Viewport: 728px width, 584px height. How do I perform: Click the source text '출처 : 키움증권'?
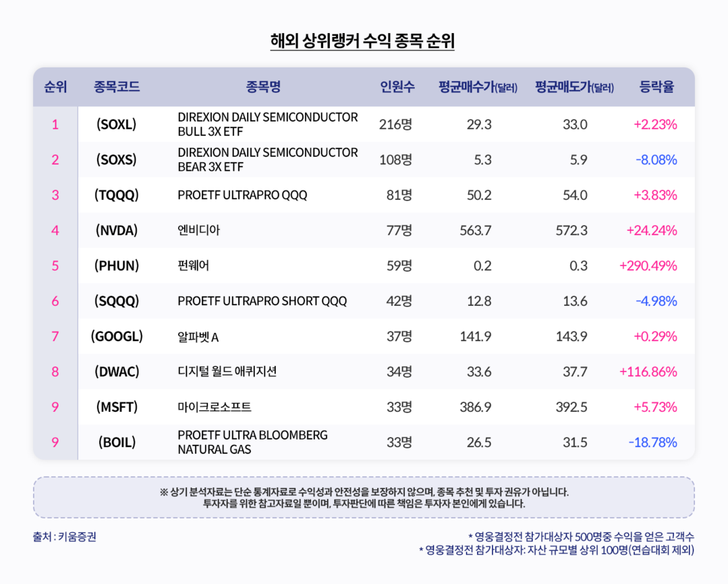[x=65, y=537]
